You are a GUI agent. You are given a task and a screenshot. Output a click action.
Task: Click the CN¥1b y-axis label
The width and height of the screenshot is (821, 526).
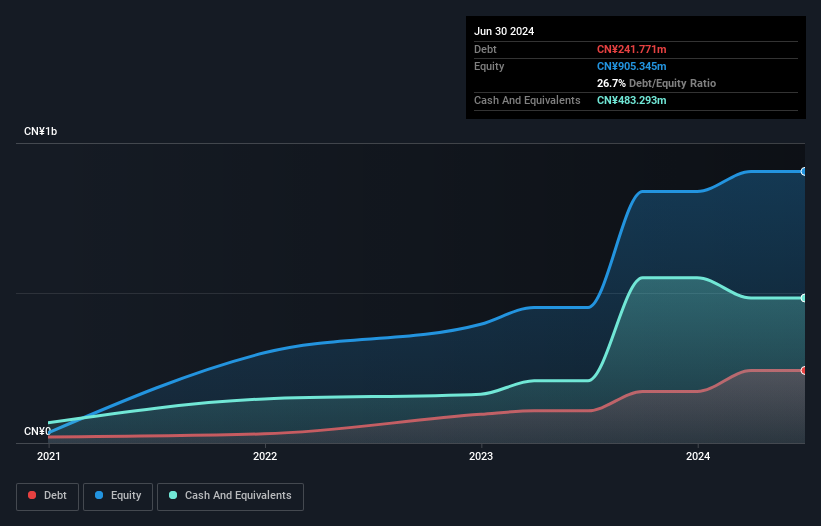click(x=40, y=131)
